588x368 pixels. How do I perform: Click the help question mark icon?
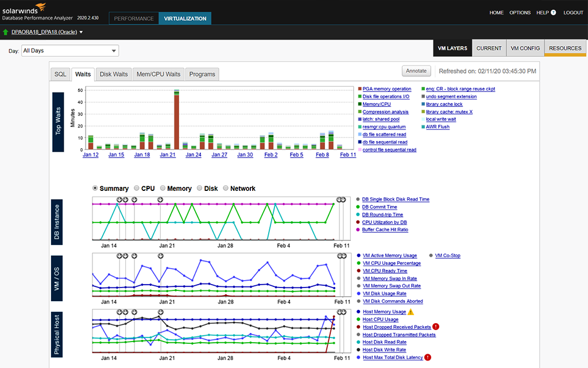554,13
